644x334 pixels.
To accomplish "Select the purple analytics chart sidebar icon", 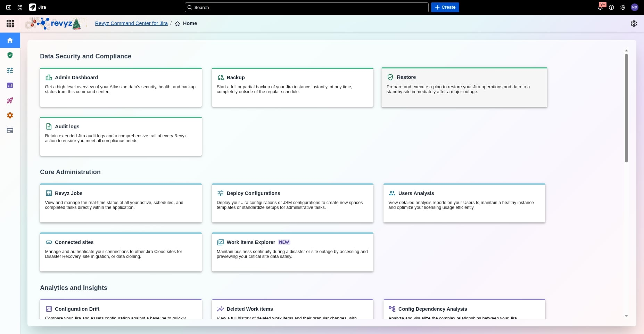I will (10, 85).
